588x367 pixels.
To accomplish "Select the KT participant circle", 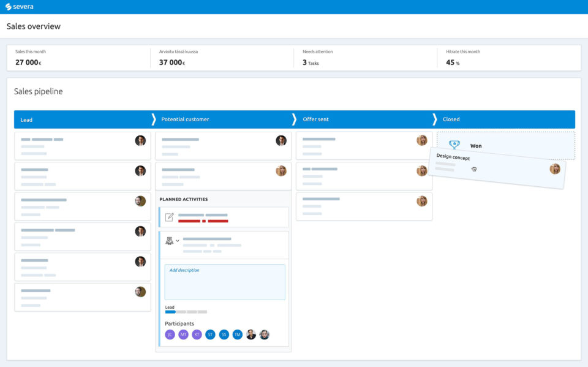I will [197, 335].
